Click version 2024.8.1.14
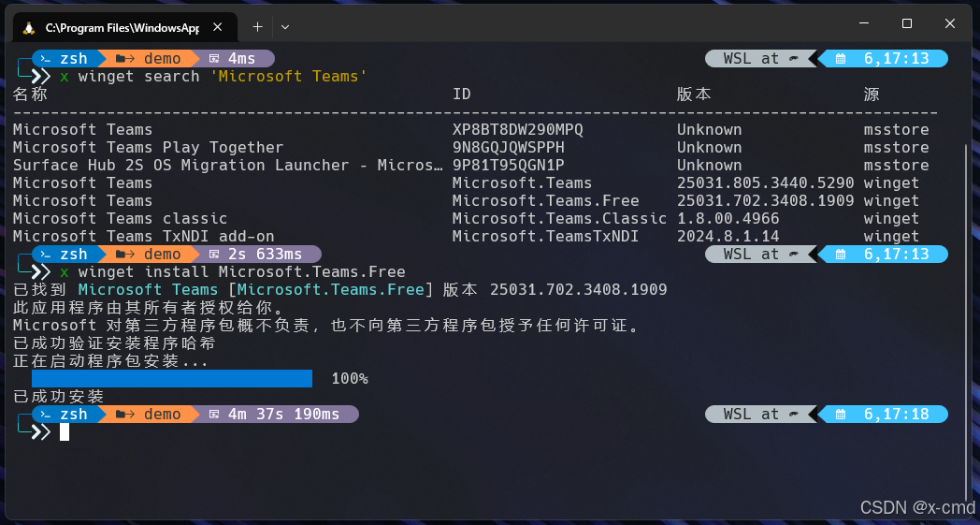 (x=728, y=237)
